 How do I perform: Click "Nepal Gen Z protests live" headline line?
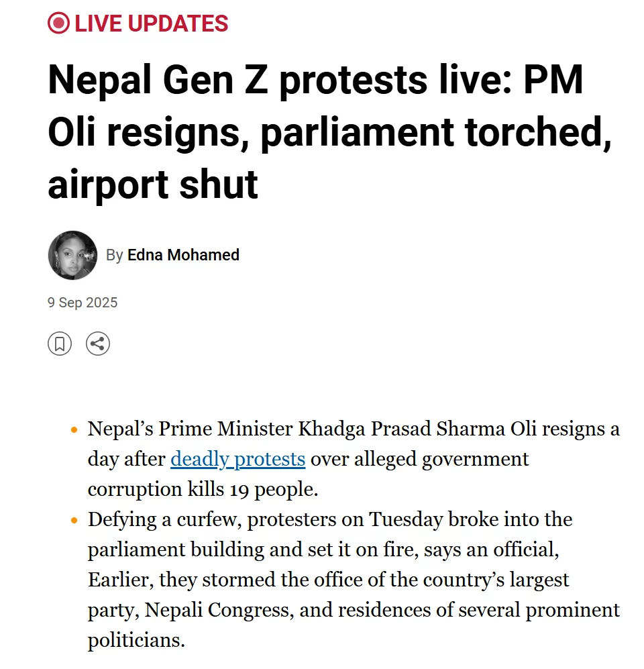click(279, 79)
